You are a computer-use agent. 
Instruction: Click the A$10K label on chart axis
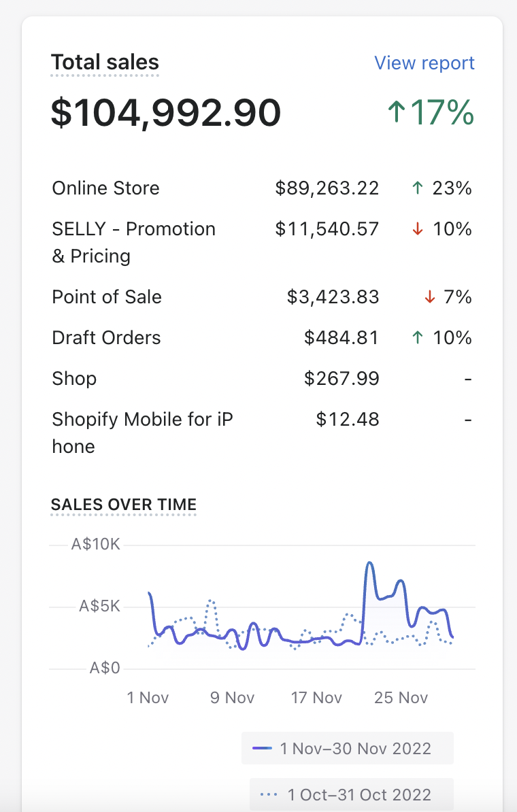[95, 545]
